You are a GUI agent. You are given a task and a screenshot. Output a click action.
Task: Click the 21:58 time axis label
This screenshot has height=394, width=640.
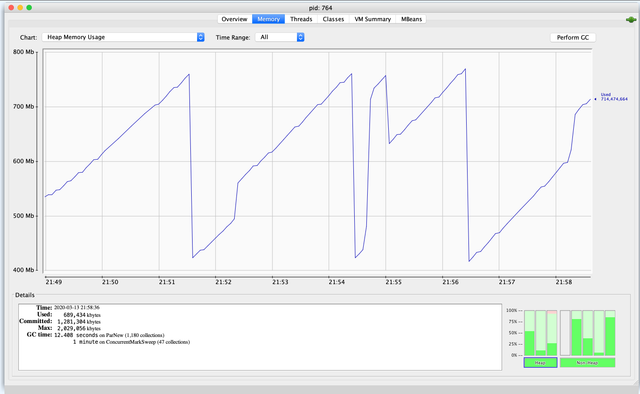[563, 282]
